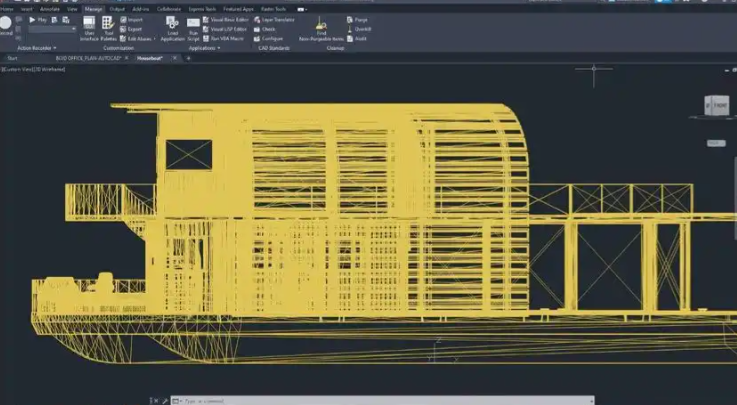Screen dimensions: 737x405
Task: Start recording with the Record button
Action: (x=6, y=25)
